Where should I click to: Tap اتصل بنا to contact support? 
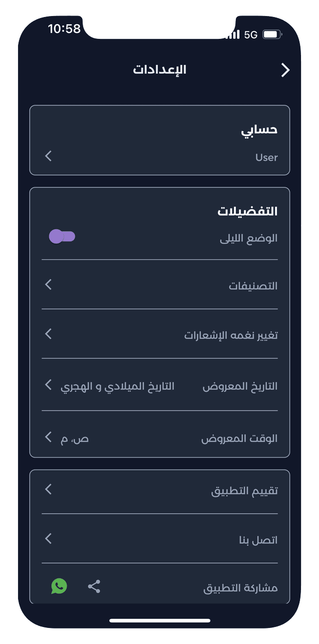[257, 539]
